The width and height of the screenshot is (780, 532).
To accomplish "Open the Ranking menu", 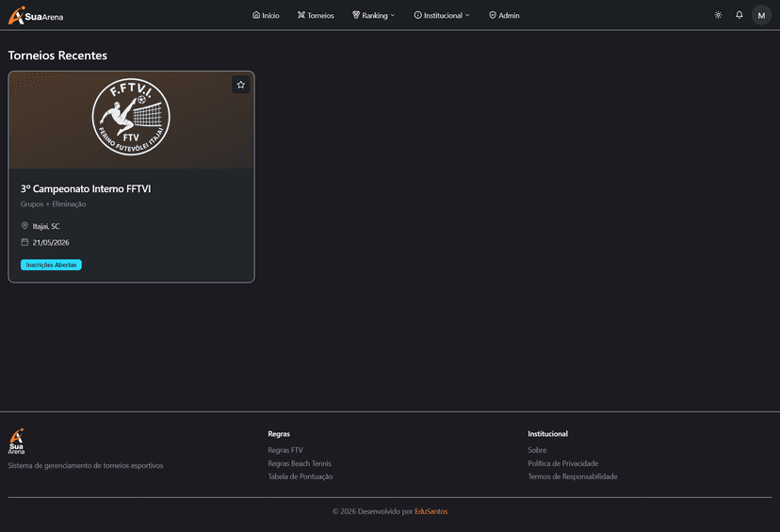I will (x=374, y=15).
